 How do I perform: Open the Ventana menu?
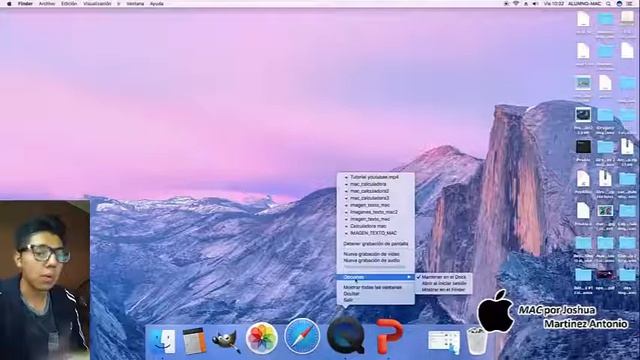(x=135, y=4)
